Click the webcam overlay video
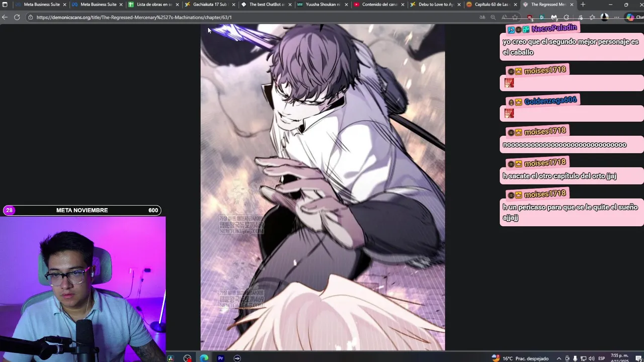 tap(83, 289)
